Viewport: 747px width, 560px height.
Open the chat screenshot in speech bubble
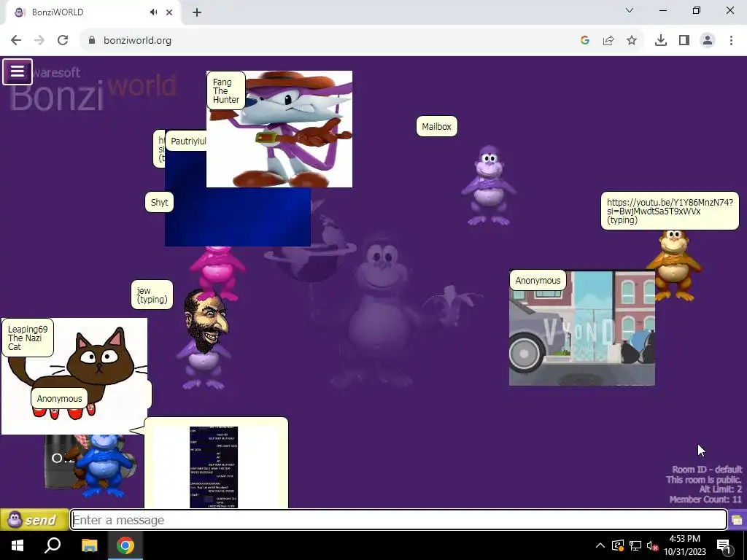pyautogui.click(x=214, y=467)
